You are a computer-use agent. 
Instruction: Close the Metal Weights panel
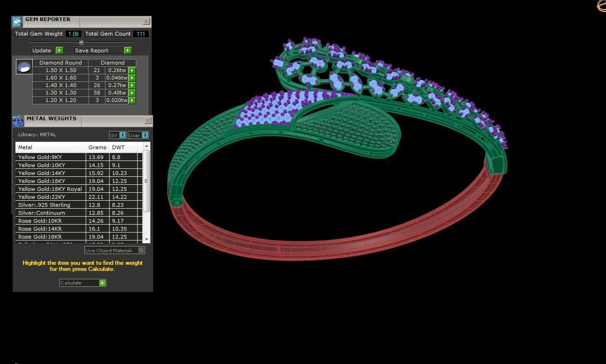click(x=148, y=121)
